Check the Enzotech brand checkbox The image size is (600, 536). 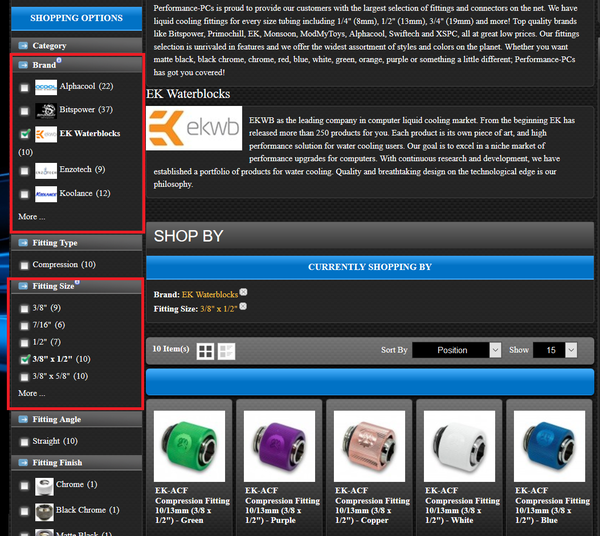(24, 171)
